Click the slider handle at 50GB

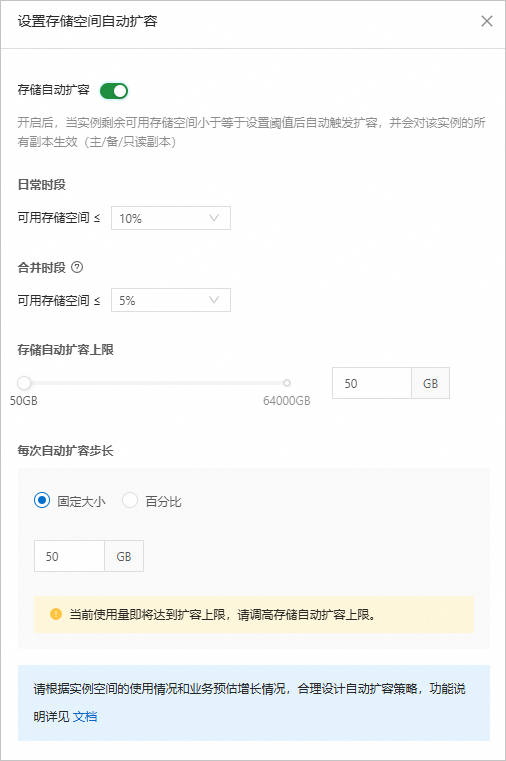(x=24, y=383)
